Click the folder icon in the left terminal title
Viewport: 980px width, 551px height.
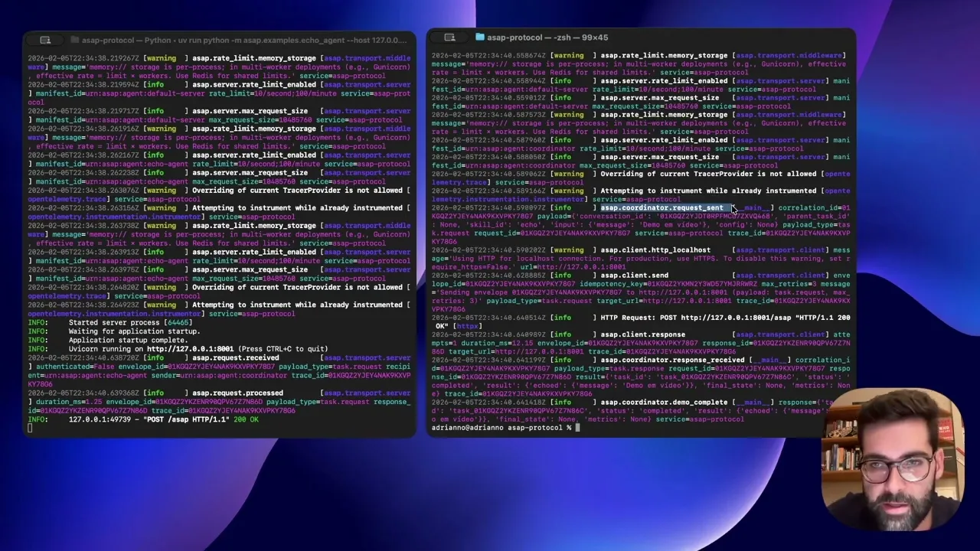pyautogui.click(x=75, y=40)
